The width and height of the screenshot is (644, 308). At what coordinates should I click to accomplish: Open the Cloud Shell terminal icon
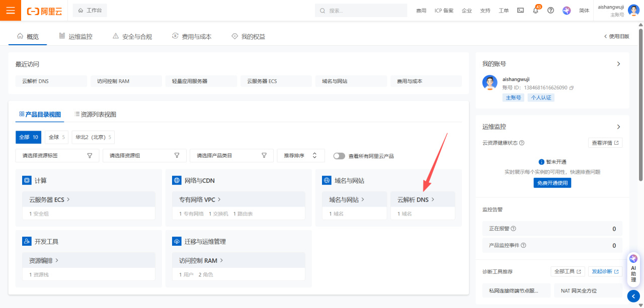point(520,11)
